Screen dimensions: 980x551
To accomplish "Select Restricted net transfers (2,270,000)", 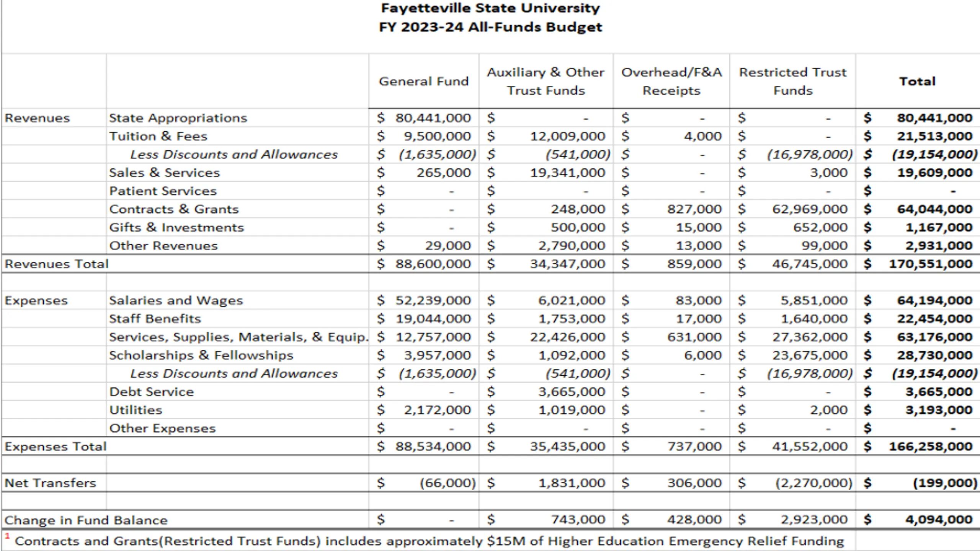I will pyautogui.click(x=814, y=483).
